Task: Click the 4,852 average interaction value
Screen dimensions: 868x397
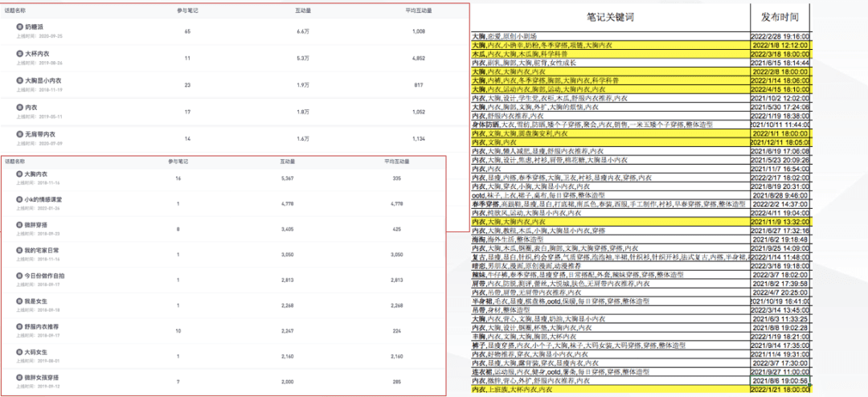Action: click(x=419, y=58)
